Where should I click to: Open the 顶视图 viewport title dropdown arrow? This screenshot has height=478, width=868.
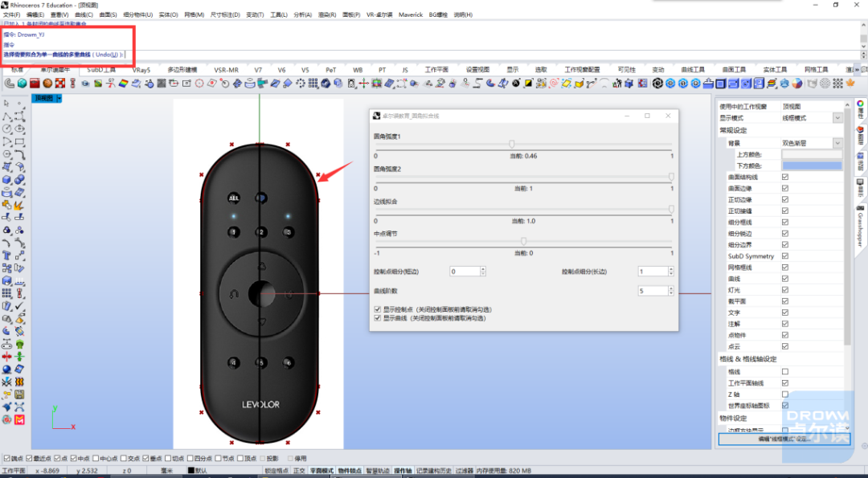(59, 99)
